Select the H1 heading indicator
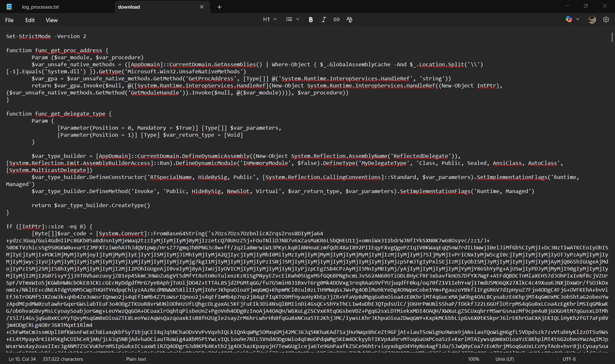Viewport: 615px width, 364px height. (266, 19)
